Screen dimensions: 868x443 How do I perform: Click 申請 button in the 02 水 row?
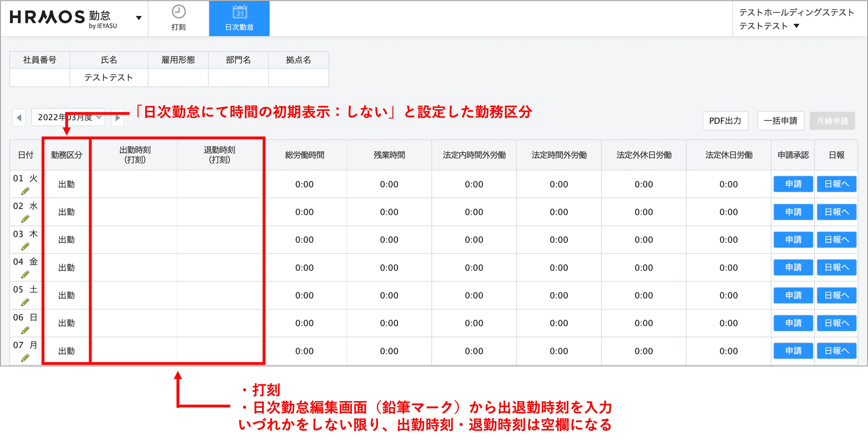tap(793, 212)
